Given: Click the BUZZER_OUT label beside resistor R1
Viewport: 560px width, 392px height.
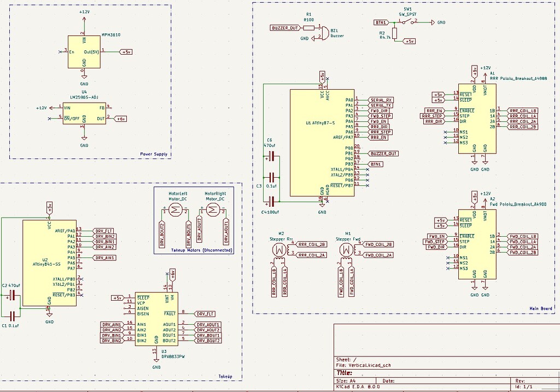Looking at the screenshot, I should pyautogui.click(x=285, y=27).
